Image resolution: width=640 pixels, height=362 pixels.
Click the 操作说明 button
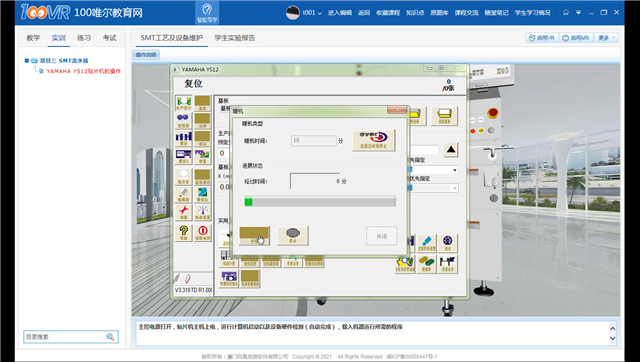click(146, 55)
